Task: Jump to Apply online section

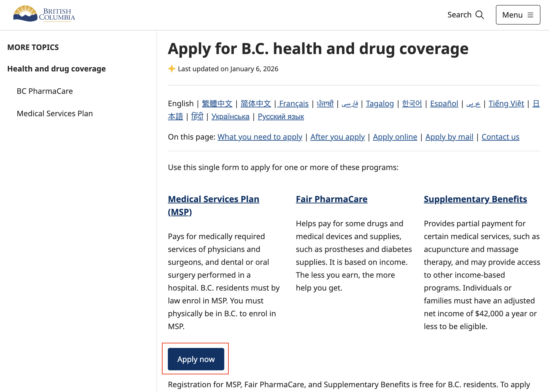Action: pyautogui.click(x=395, y=137)
